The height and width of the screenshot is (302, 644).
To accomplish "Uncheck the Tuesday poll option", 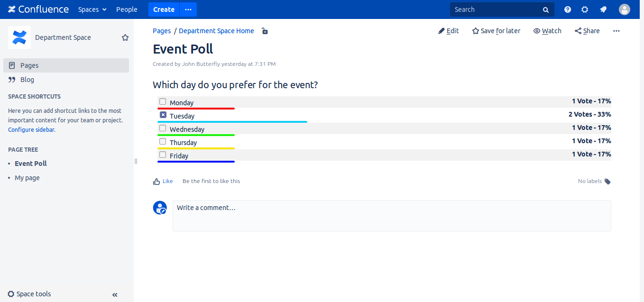I will tap(163, 115).
